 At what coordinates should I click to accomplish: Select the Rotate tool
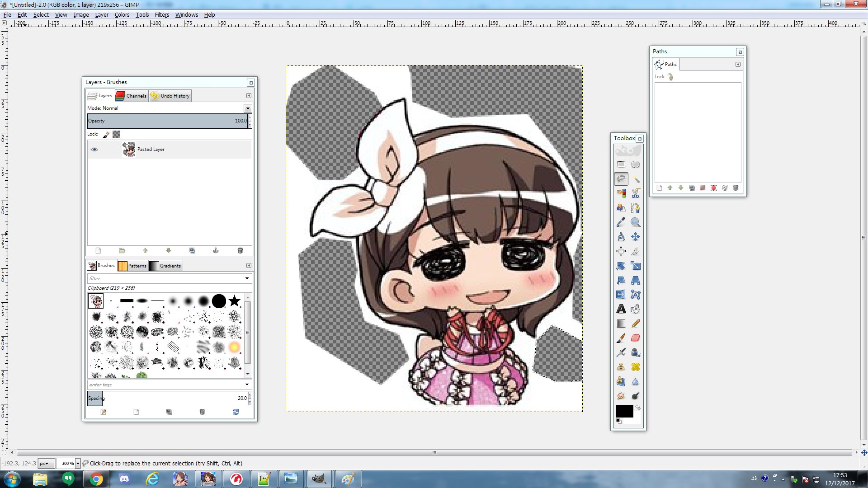coord(621,266)
